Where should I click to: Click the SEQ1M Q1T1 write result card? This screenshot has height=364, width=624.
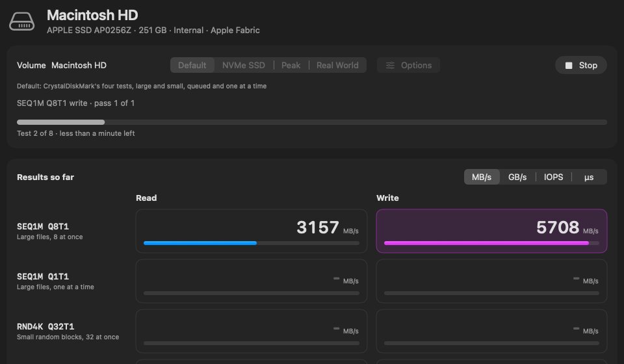click(491, 281)
